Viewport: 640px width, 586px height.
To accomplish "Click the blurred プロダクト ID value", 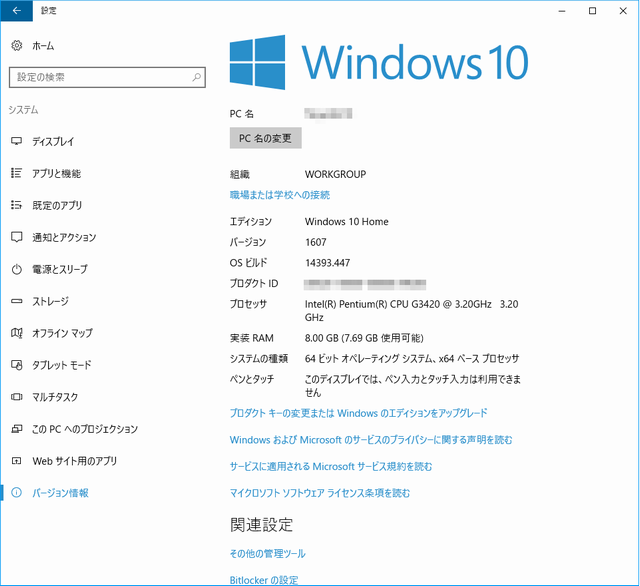I will [x=365, y=284].
